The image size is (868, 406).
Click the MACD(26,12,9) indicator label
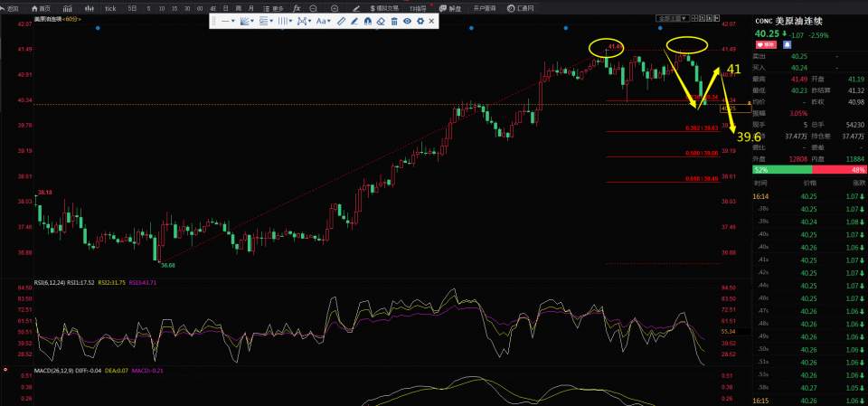tap(52, 370)
